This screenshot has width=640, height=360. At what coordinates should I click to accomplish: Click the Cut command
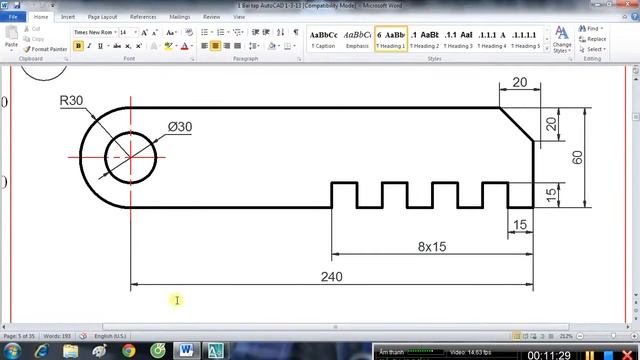click(x=32, y=29)
